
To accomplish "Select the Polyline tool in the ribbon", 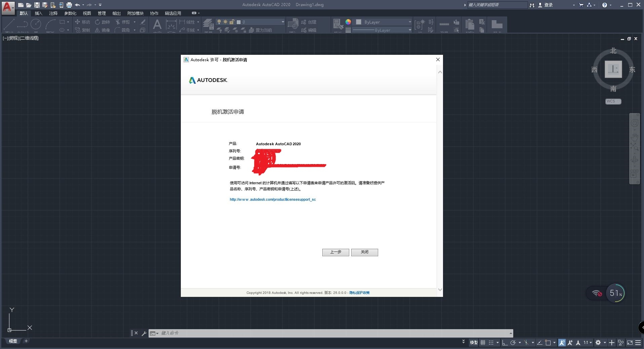I will 23,24.
